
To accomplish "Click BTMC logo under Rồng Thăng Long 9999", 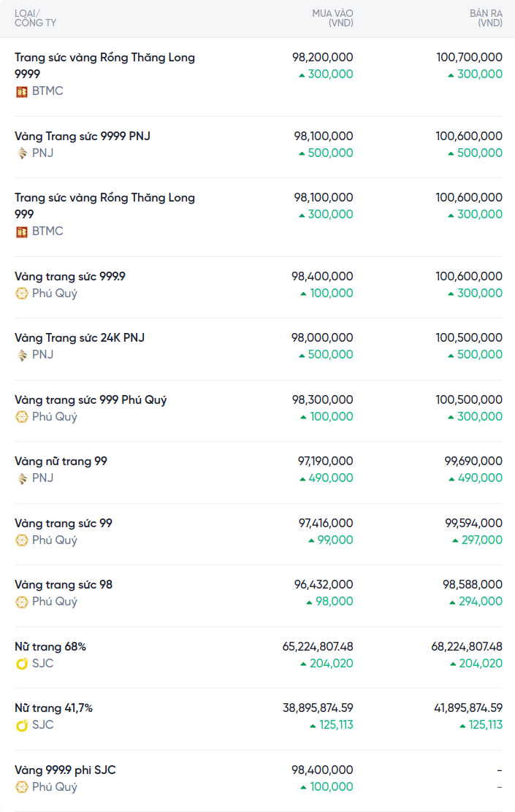I will click(x=22, y=91).
